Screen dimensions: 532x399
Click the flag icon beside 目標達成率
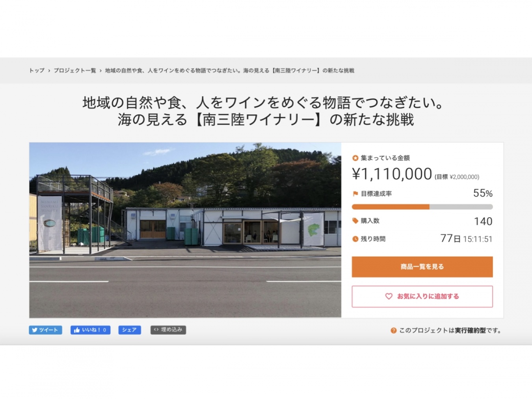click(355, 194)
